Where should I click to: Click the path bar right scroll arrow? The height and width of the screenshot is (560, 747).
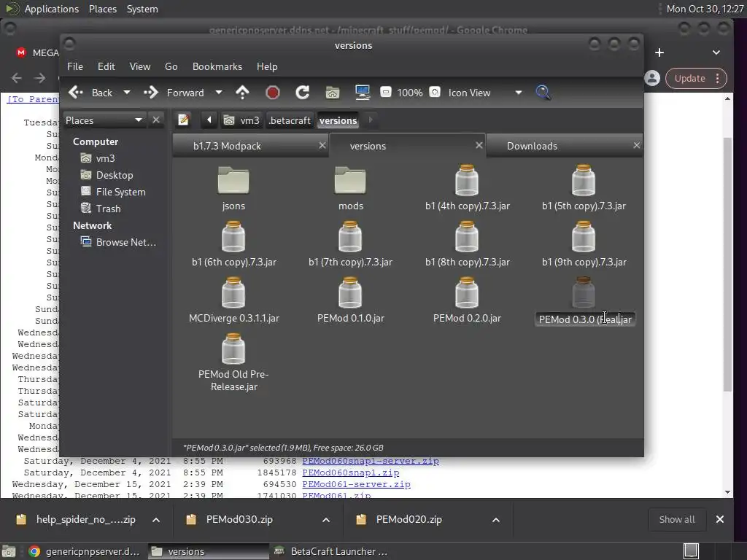coord(370,120)
